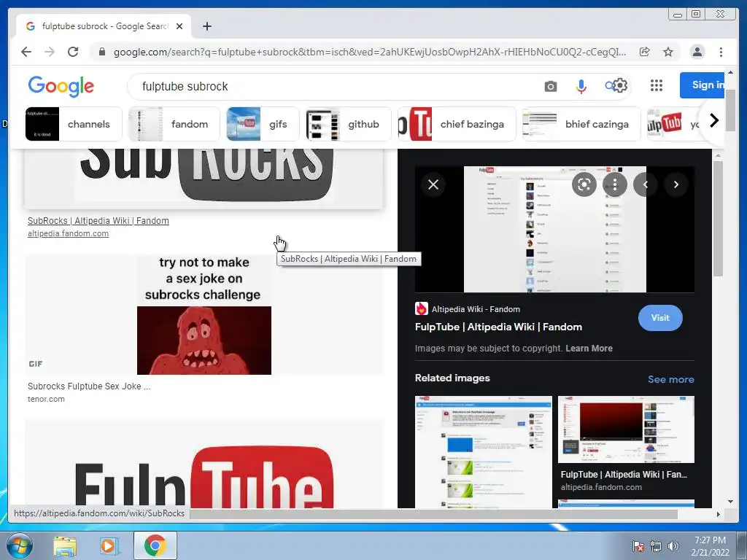
Task: Go to previous preview image
Action: click(x=646, y=184)
